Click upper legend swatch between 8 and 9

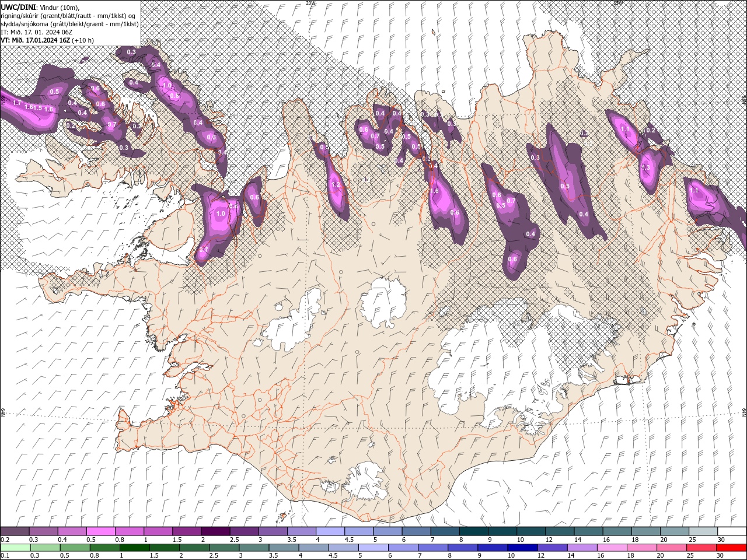[x=474, y=531]
